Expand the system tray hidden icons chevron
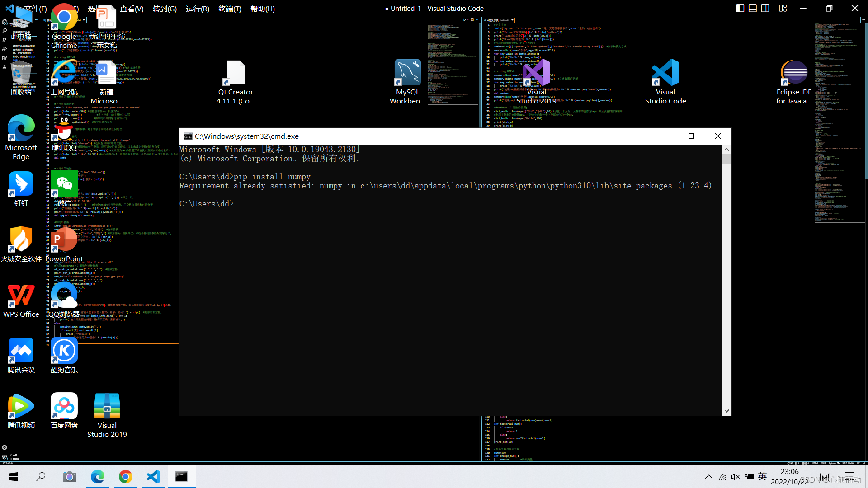The width and height of the screenshot is (868, 488). click(708, 477)
